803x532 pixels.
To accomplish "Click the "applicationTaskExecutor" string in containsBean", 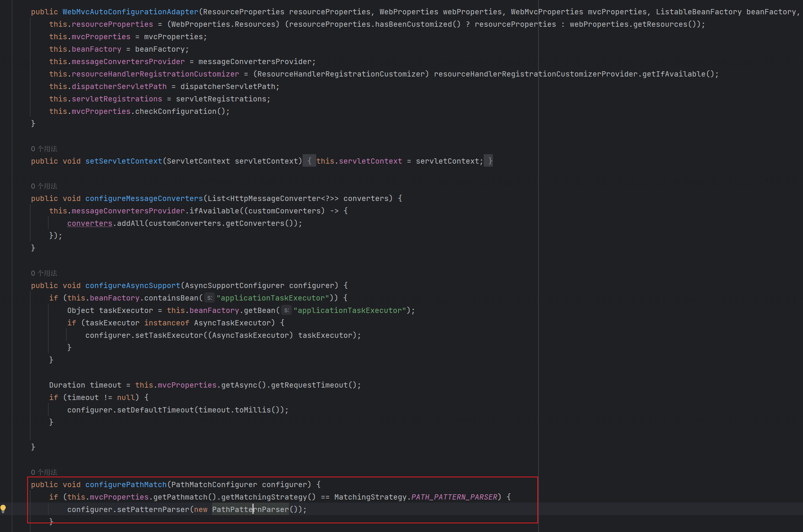I will point(273,298).
